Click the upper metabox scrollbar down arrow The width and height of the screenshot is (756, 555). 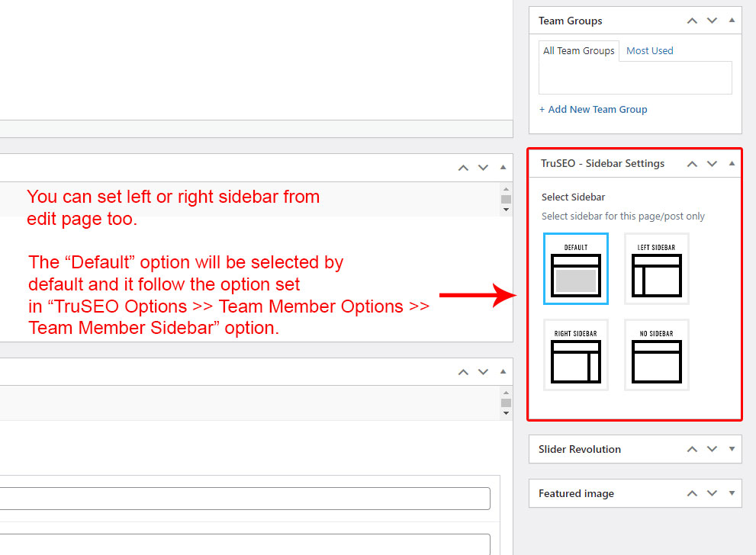click(506, 209)
